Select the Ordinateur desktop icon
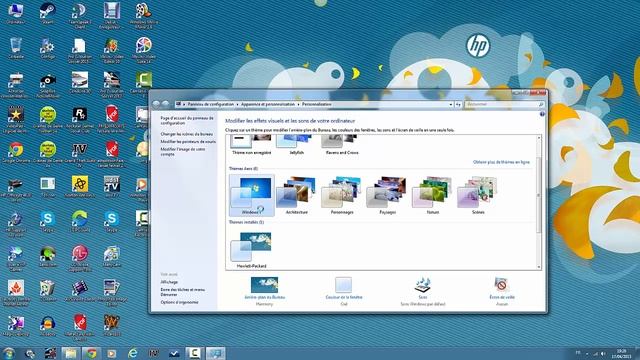The width and height of the screenshot is (640, 360). (x=16, y=13)
